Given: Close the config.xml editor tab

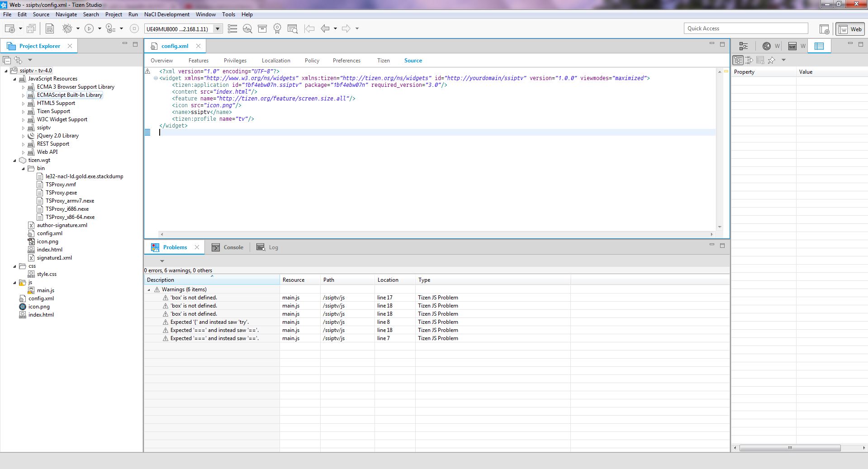Looking at the screenshot, I should pyautogui.click(x=198, y=46).
